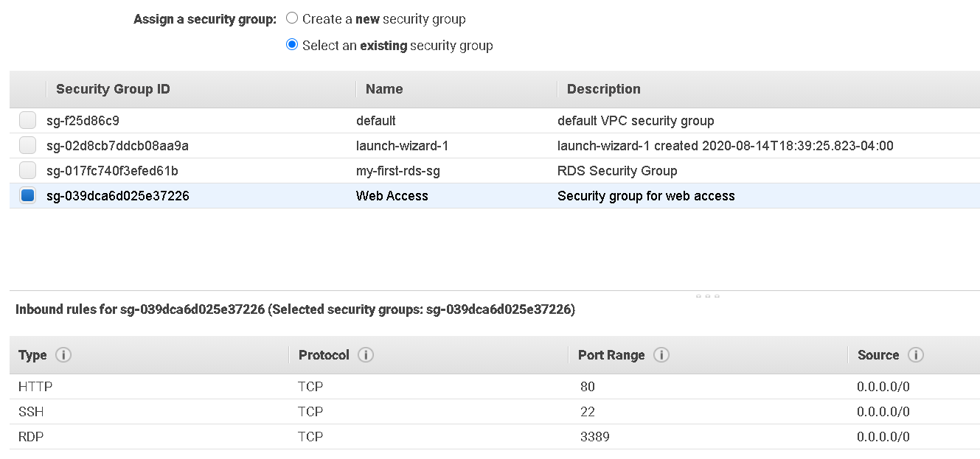Click the panel resize handle dots
Screen dimensions: 980x459
pyautogui.click(x=708, y=296)
